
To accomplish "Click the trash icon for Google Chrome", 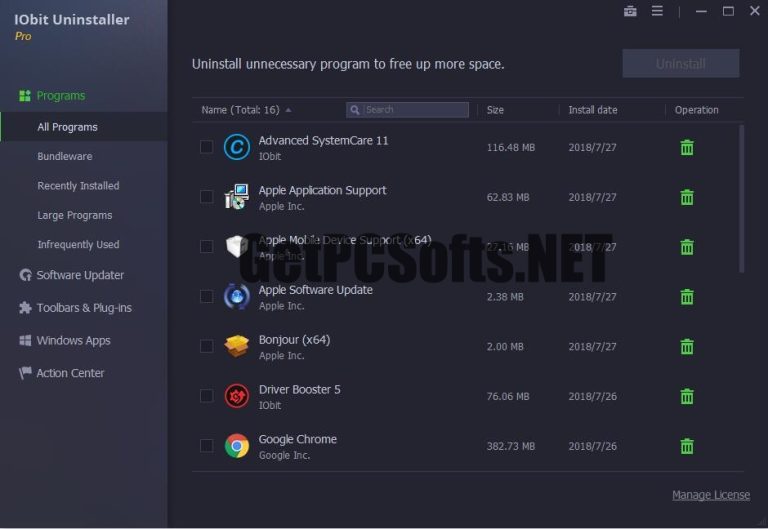I will point(687,446).
